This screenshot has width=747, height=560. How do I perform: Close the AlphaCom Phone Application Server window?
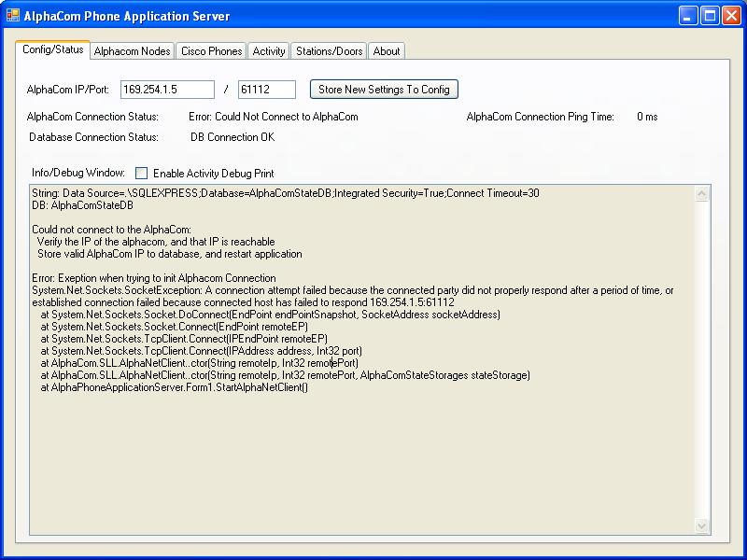tap(731, 16)
